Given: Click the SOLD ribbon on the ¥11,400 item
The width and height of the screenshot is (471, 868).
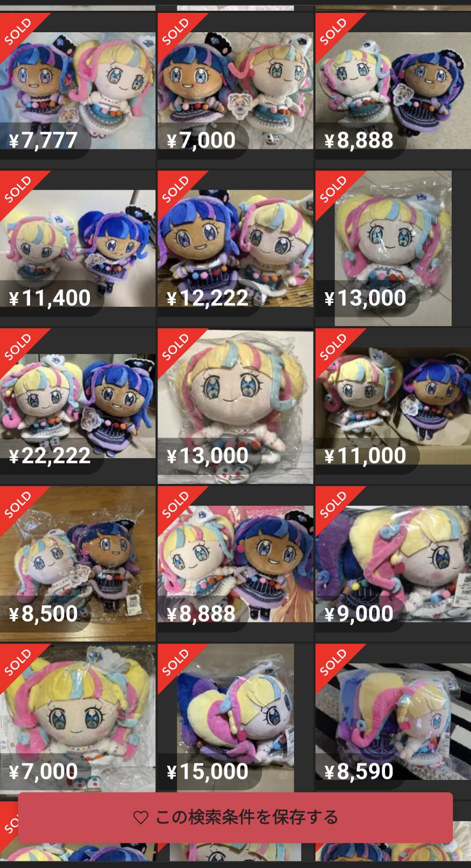Looking at the screenshot, I should [x=19, y=189].
